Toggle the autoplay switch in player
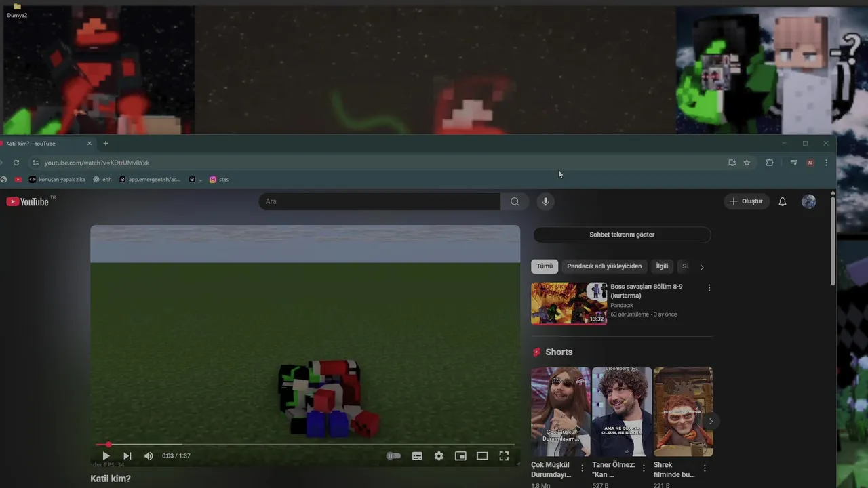The image size is (868, 488). [393, 456]
